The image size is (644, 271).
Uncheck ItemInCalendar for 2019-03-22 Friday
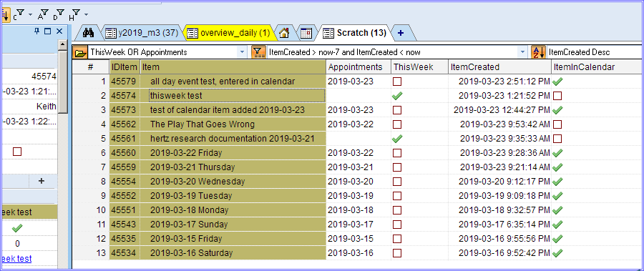(557, 153)
